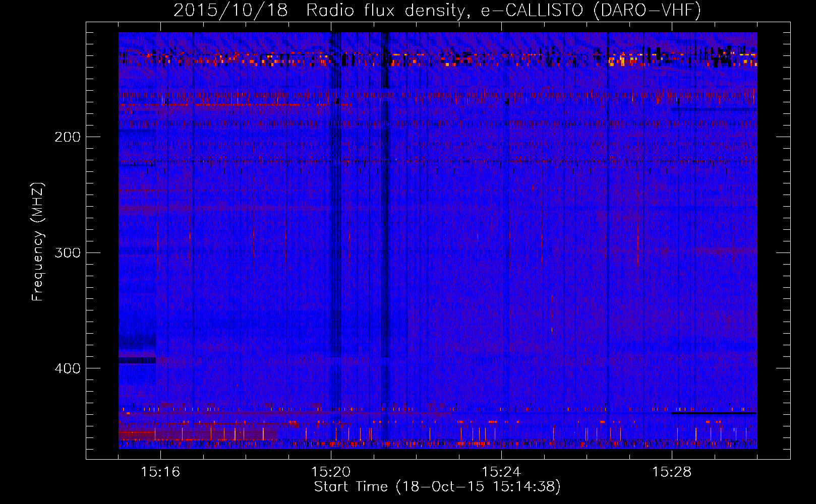Click the 'Frequency (MHZ)' axis label

(x=38, y=242)
